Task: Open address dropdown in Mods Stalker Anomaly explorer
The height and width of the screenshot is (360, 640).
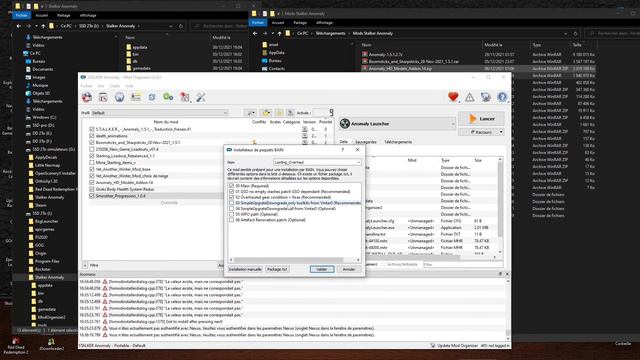Action: (566, 33)
